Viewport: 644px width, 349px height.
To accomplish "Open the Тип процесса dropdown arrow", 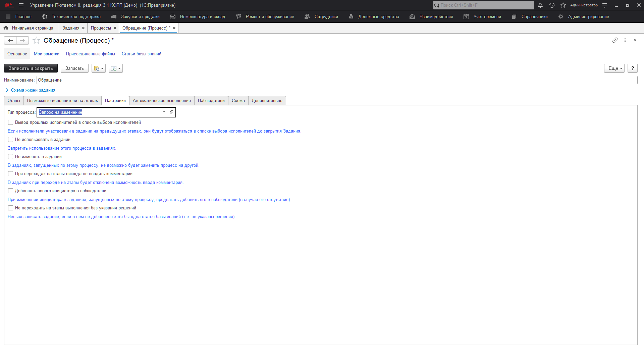I will [x=164, y=112].
